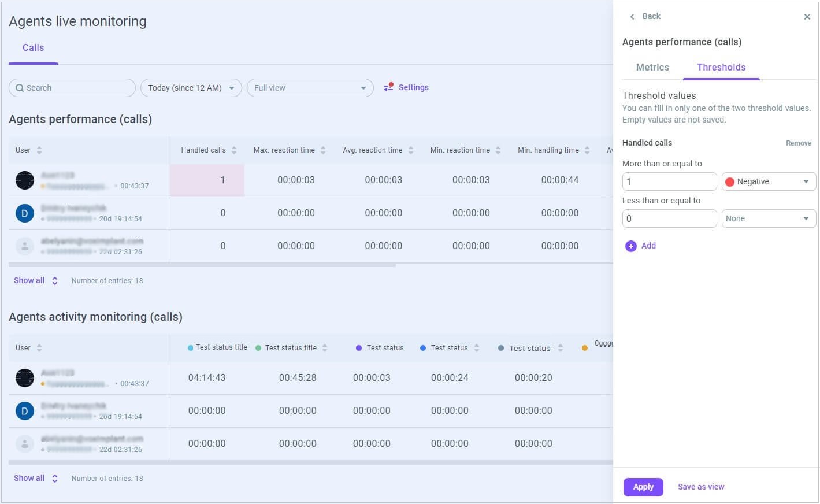The image size is (820, 504).
Task: Click horizontal scrollbar under activity table
Action: pos(311,463)
